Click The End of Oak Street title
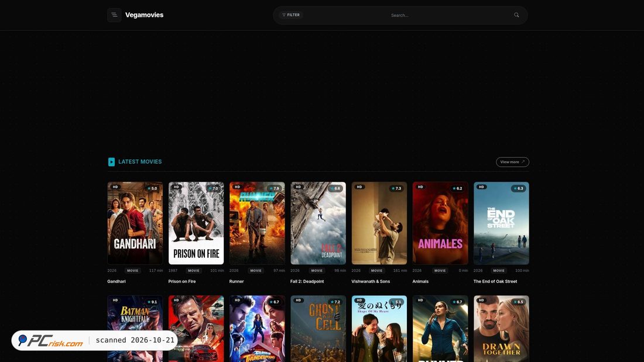 point(495,281)
